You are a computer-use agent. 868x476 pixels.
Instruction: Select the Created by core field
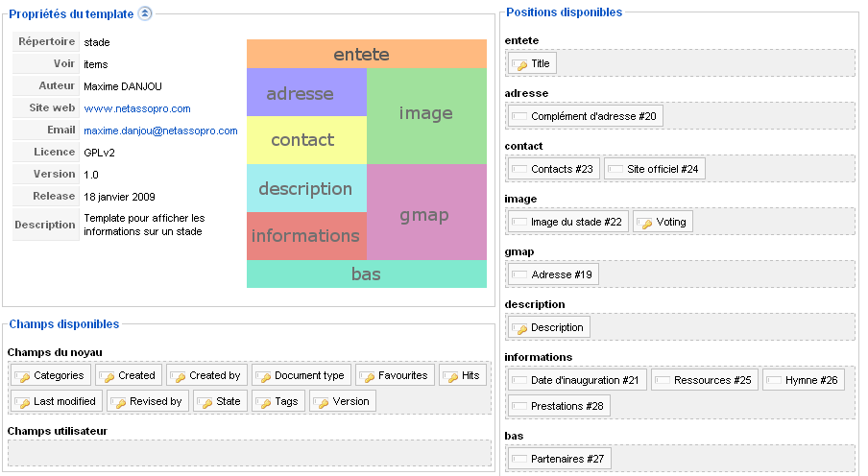(x=207, y=375)
